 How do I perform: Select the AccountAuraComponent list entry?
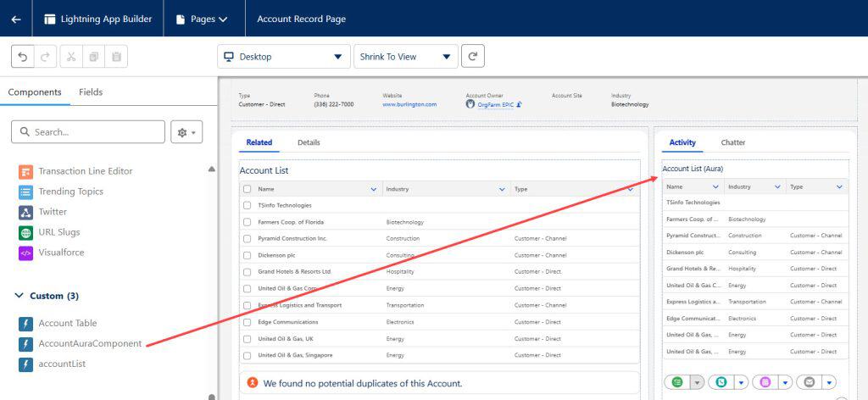[x=90, y=343]
